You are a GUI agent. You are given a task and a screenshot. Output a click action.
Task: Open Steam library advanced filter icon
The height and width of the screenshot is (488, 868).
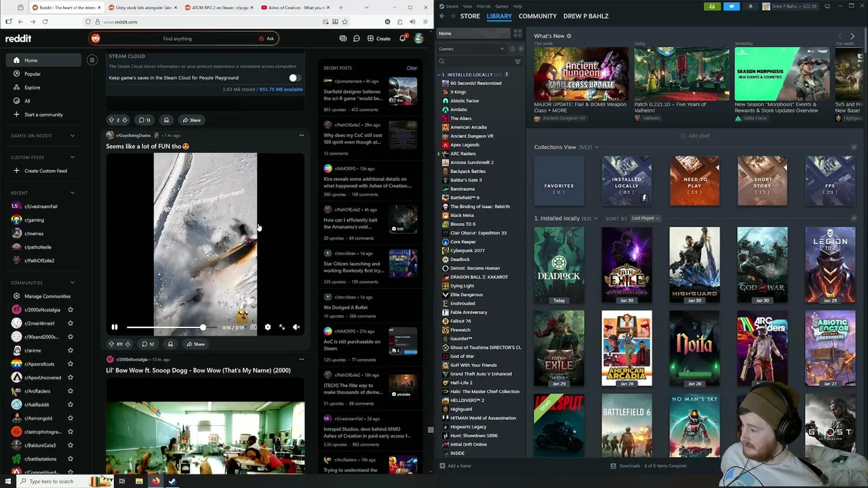[x=517, y=62]
